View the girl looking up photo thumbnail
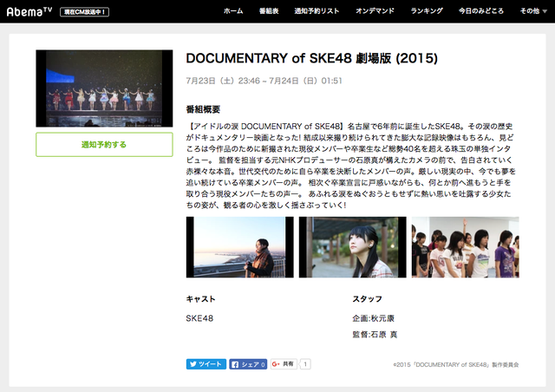 [x=353, y=247]
